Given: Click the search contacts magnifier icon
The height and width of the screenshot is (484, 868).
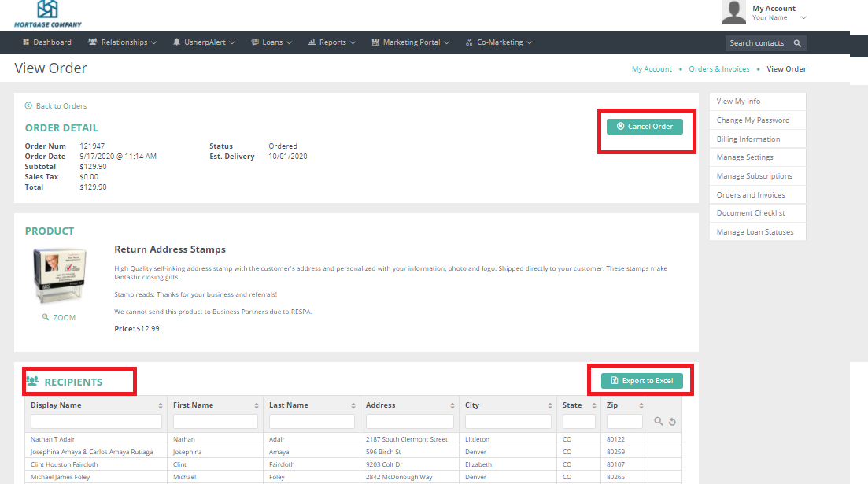Looking at the screenshot, I should pyautogui.click(x=797, y=43).
